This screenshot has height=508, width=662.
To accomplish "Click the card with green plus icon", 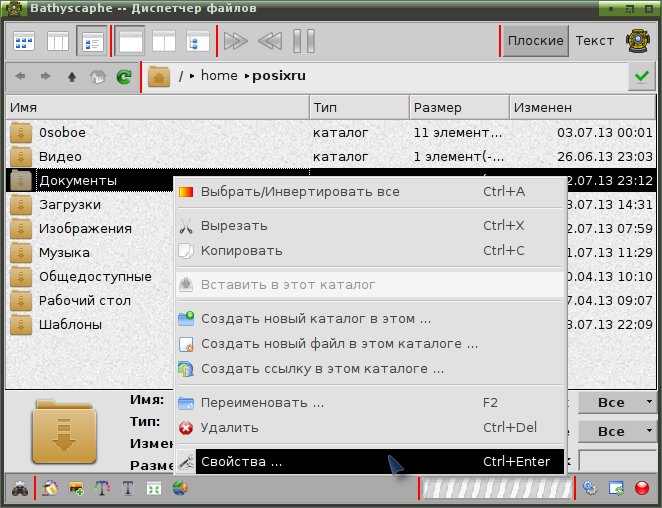I will [76, 489].
